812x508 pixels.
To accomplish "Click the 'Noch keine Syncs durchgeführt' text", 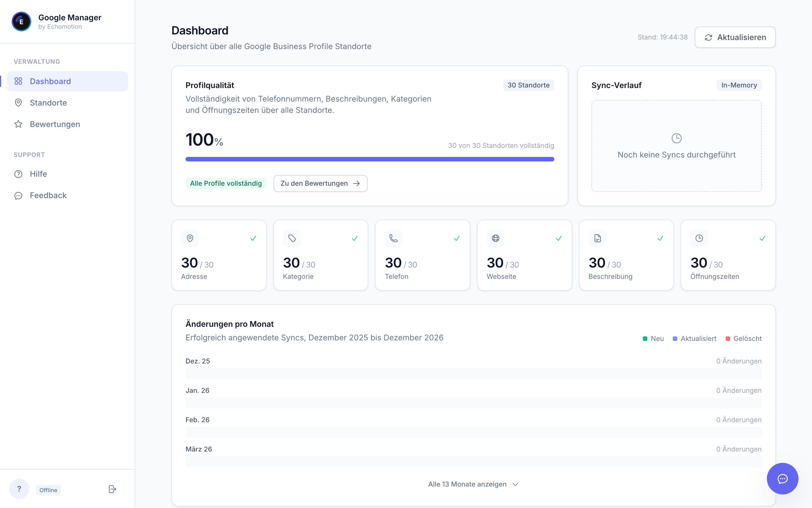I will pyautogui.click(x=676, y=155).
